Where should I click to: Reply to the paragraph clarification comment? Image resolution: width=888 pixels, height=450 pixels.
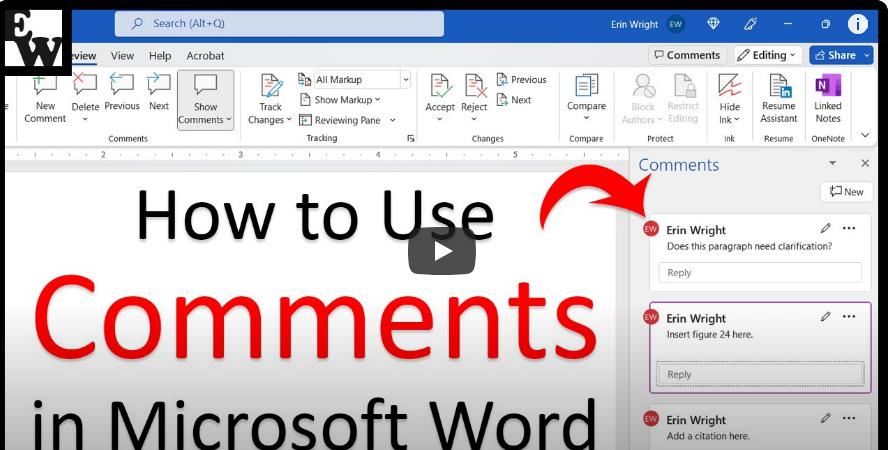(x=760, y=273)
